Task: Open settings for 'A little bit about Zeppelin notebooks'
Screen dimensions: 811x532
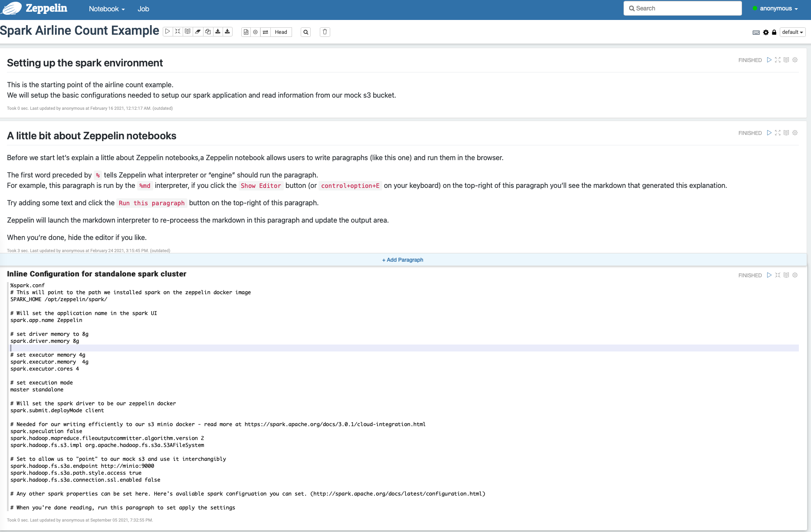Action: coord(795,133)
